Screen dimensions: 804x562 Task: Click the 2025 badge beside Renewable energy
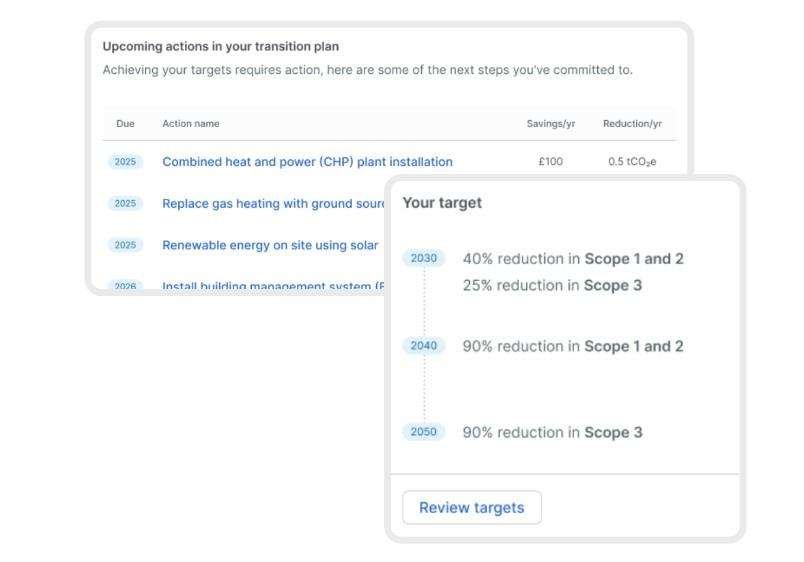tap(125, 245)
